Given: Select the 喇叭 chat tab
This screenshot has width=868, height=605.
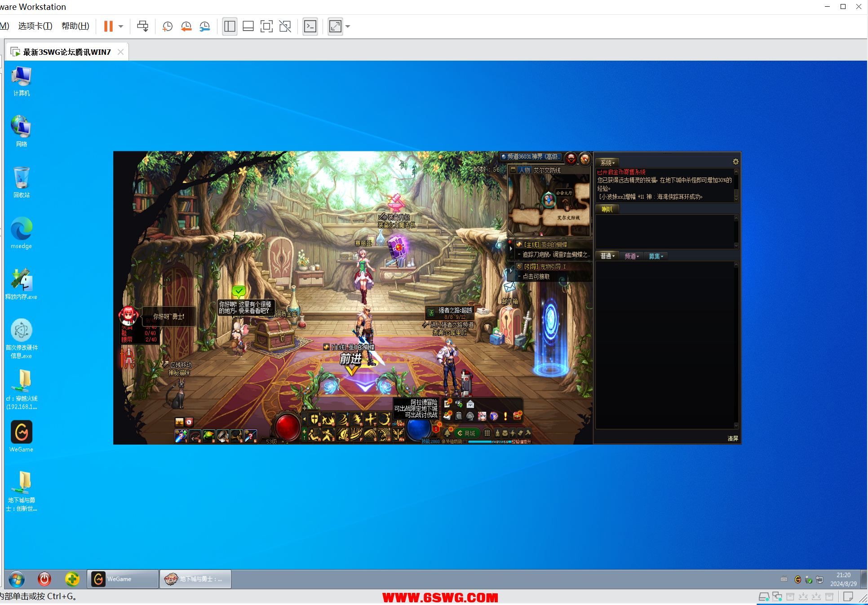Looking at the screenshot, I should tap(607, 209).
